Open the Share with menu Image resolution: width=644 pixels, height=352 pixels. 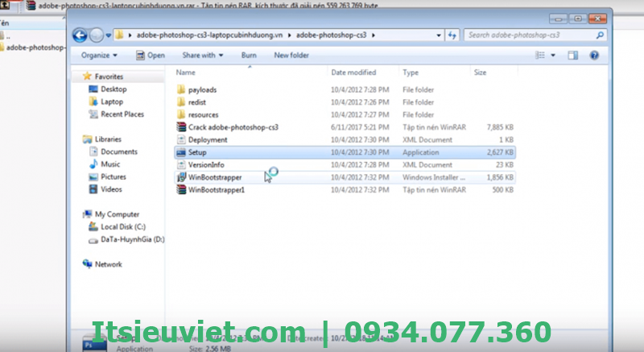203,55
